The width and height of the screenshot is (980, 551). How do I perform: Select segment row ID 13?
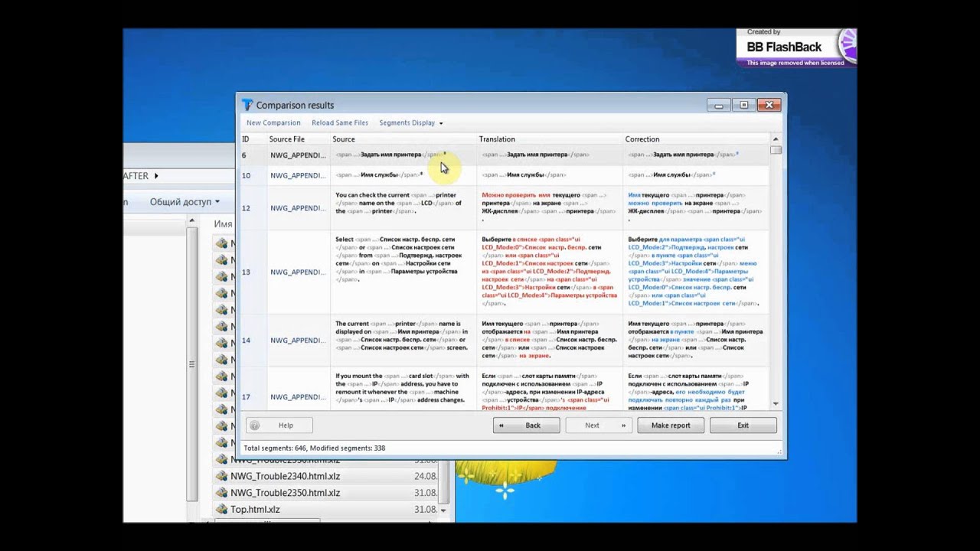coord(505,272)
